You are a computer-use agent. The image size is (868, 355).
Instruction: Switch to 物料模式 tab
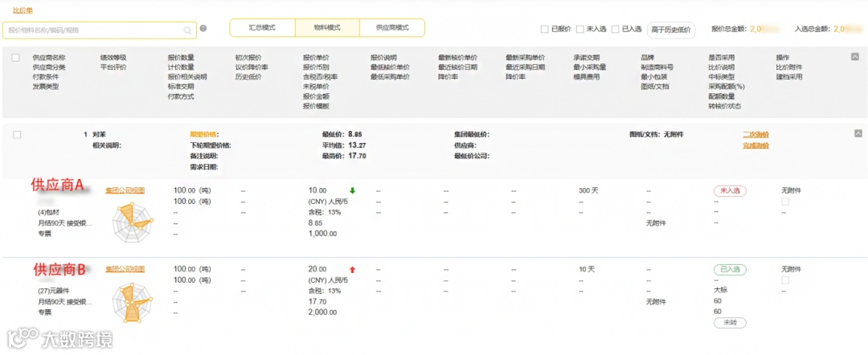(327, 27)
